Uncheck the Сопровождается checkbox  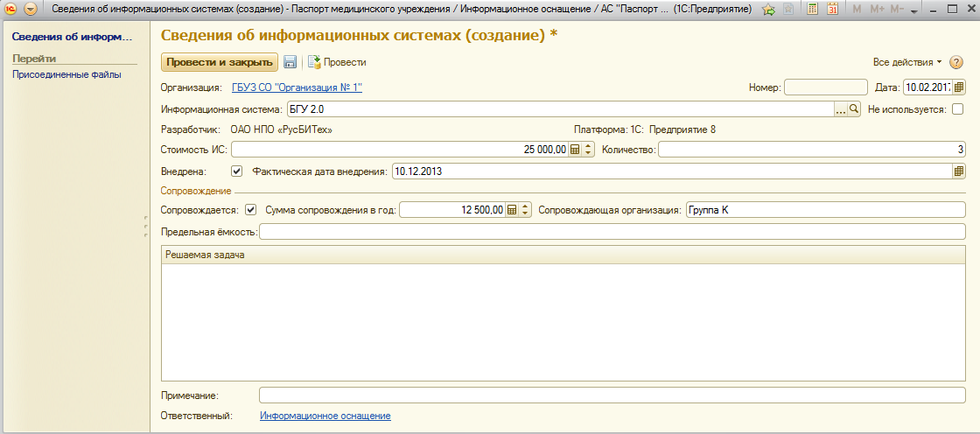tap(251, 210)
